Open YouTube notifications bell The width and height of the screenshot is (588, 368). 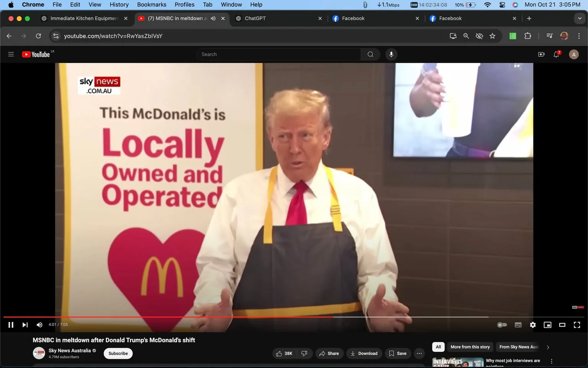coord(556,54)
